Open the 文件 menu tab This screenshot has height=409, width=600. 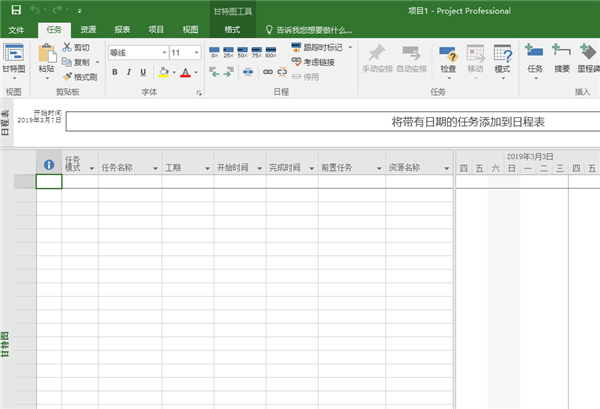pyautogui.click(x=17, y=30)
